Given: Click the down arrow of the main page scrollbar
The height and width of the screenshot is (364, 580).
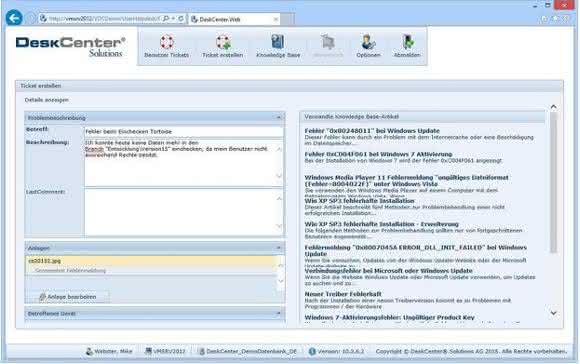Looking at the screenshot, I should click(x=553, y=313).
